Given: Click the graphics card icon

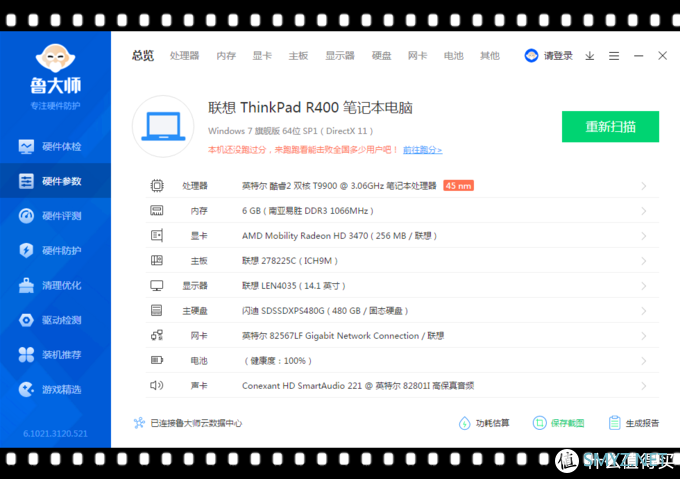Looking at the screenshot, I should tap(157, 235).
